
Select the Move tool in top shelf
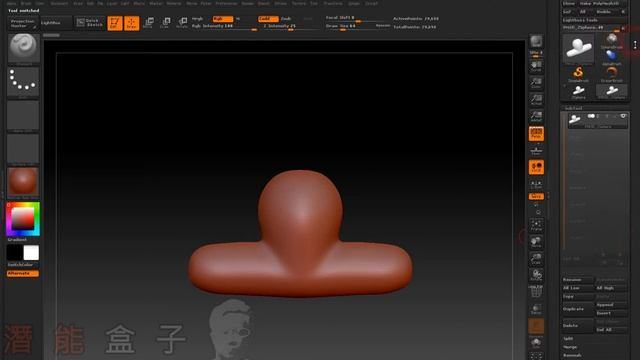pos(148,23)
